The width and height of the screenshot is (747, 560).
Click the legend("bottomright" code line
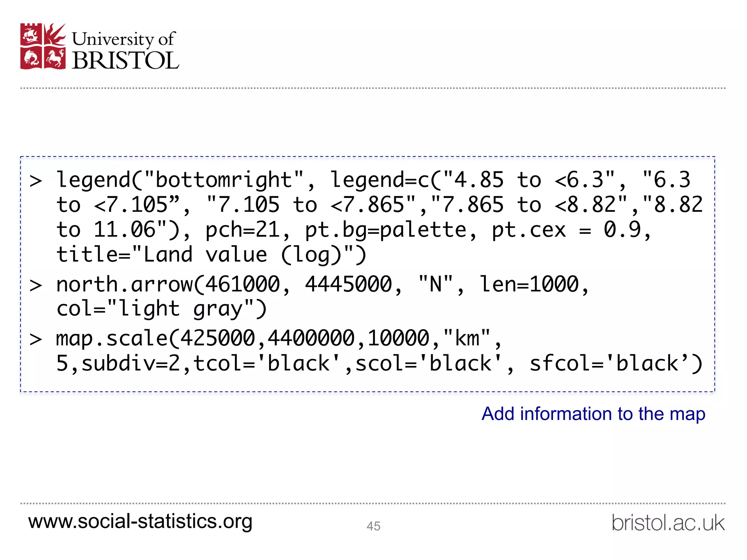pyautogui.click(x=379, y=217)
